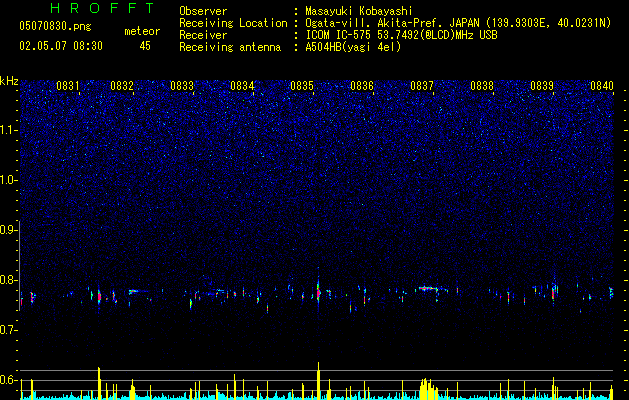Image resolution: width=629 pixels, height=400 pixels.
Task: Click the kHz axis unit label
Action: pos(9,81)
